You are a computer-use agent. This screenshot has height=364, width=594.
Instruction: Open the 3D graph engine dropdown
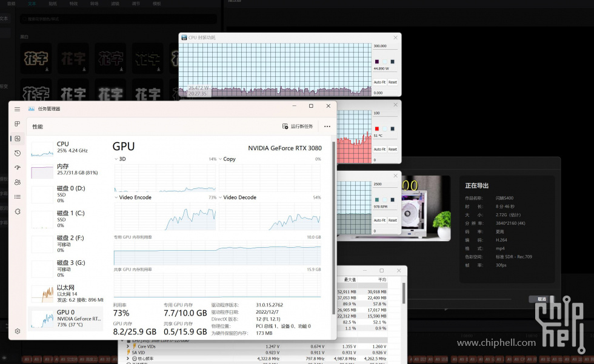[x=120, y=159]
